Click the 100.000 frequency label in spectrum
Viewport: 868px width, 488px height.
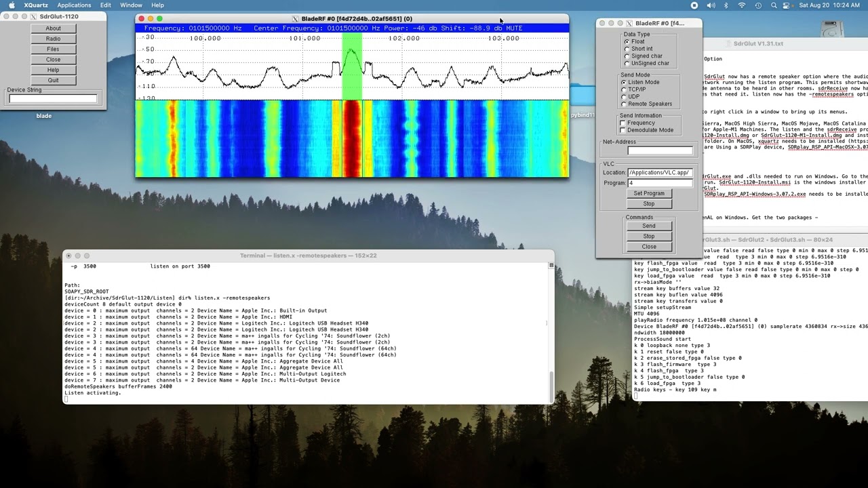[205, 38]
